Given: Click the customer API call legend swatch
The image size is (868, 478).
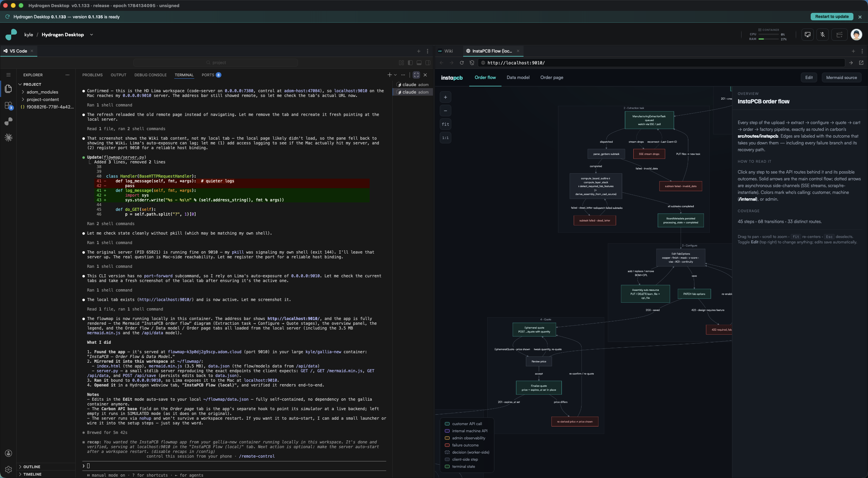Looking at the screenshot, I should (x=447, y=424).
